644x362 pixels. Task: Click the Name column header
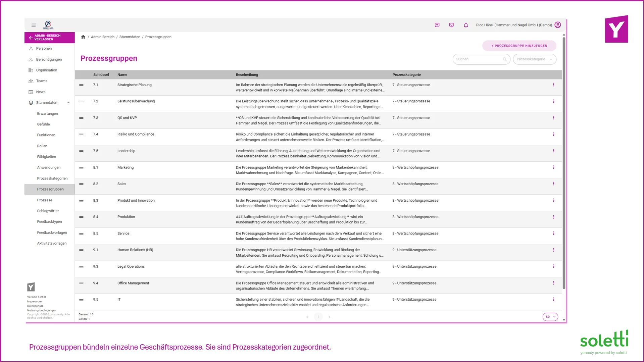tap(122, 75)
